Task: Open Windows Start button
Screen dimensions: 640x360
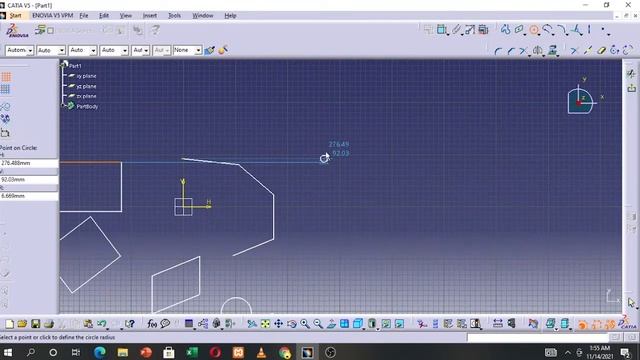Action: [x=8, y=352]
